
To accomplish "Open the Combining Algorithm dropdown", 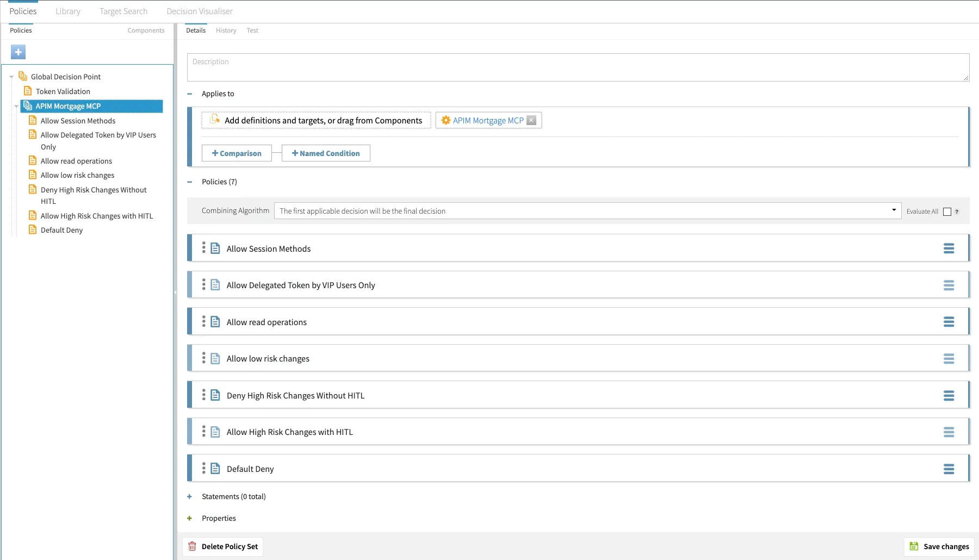I will coord(587,211).
